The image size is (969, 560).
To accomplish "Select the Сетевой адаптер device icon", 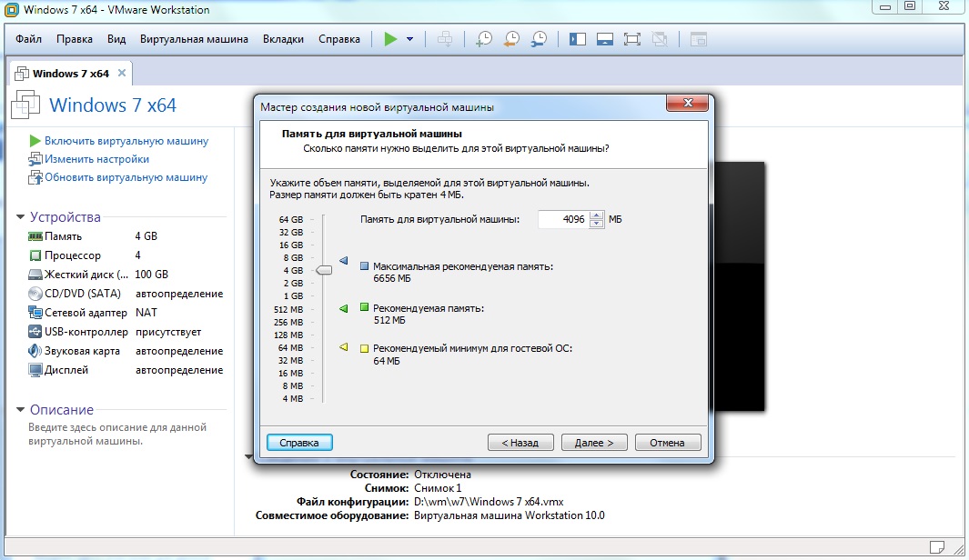I will (x=35, y=313).
